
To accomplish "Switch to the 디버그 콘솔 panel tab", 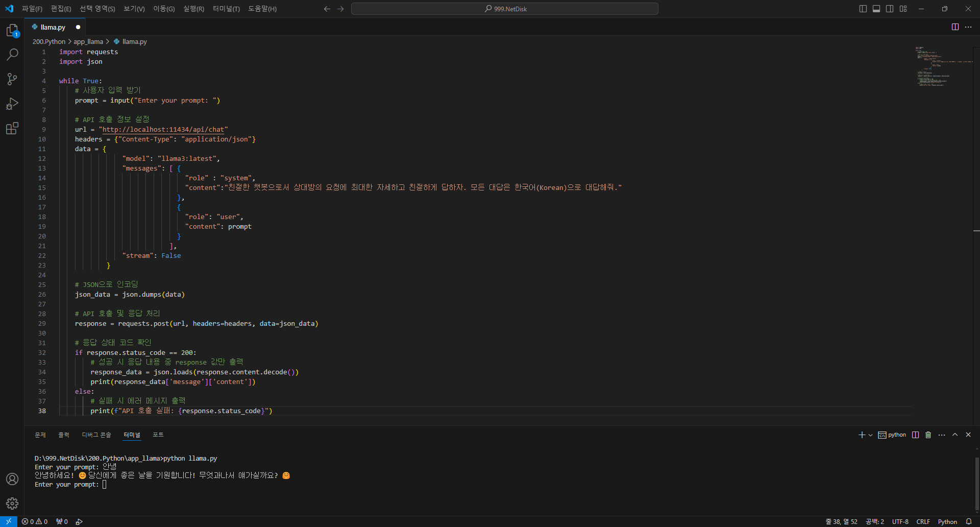I will click(x=96, y=435).
